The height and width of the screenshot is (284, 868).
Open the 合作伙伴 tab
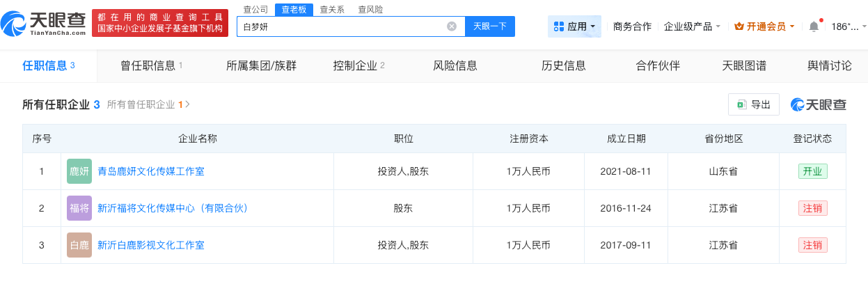(x=658, y=65)
